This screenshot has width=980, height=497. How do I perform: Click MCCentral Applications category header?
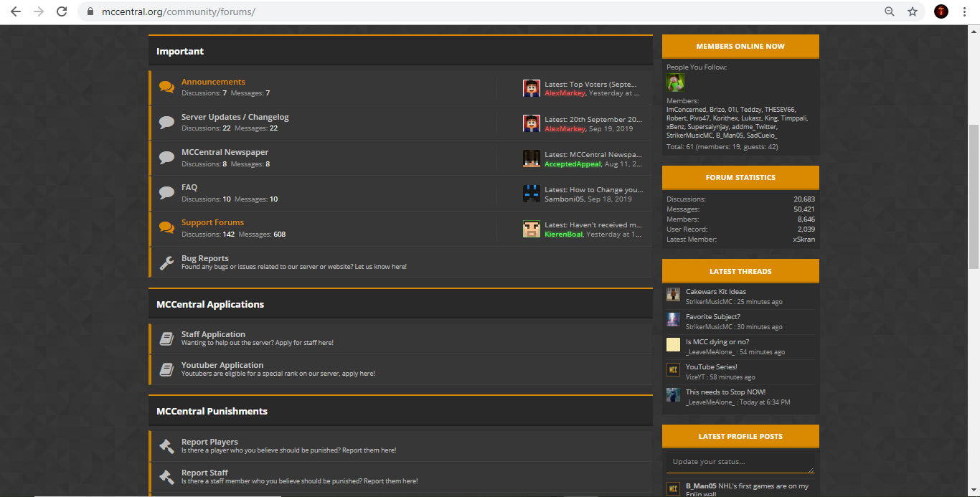pos(210,305)
